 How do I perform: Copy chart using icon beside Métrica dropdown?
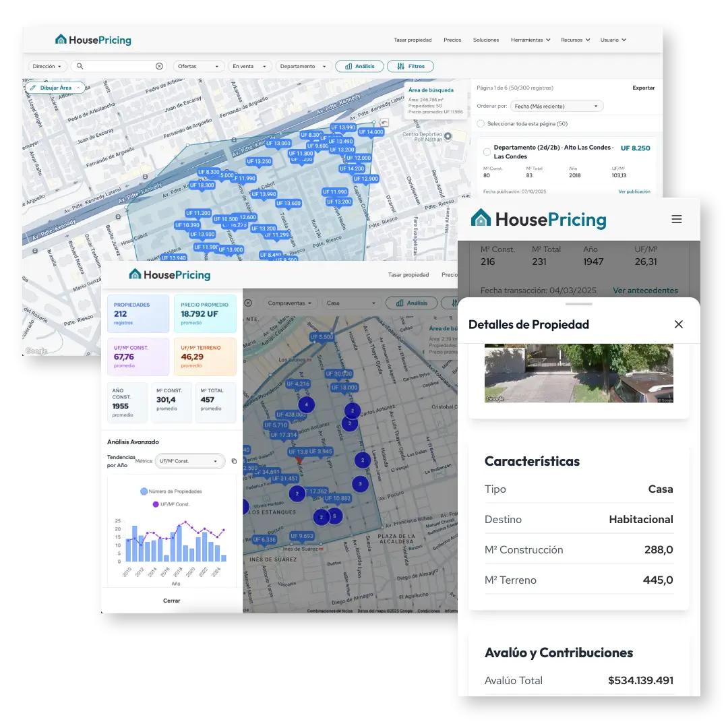234,461
